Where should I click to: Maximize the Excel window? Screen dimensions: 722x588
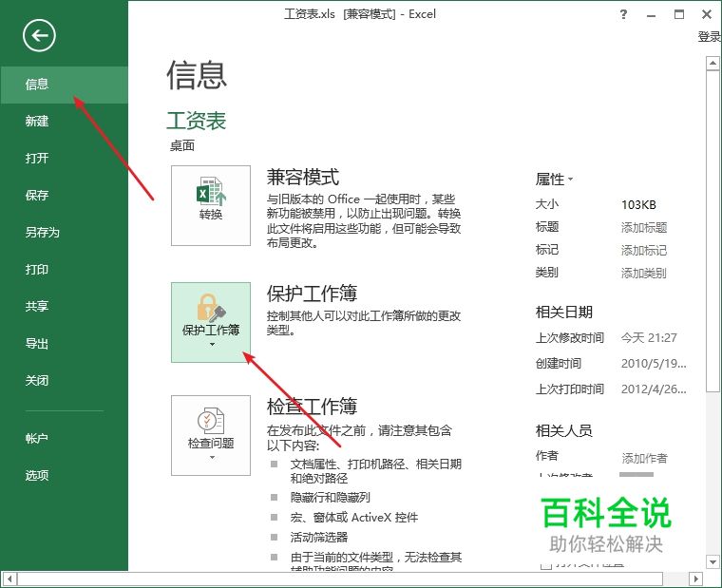point(679,15)
